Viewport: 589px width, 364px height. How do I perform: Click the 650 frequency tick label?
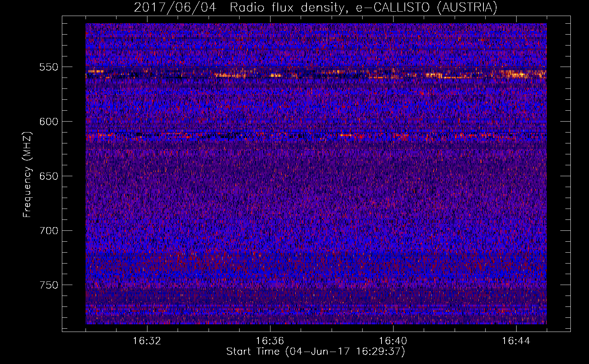pos(49,176)
